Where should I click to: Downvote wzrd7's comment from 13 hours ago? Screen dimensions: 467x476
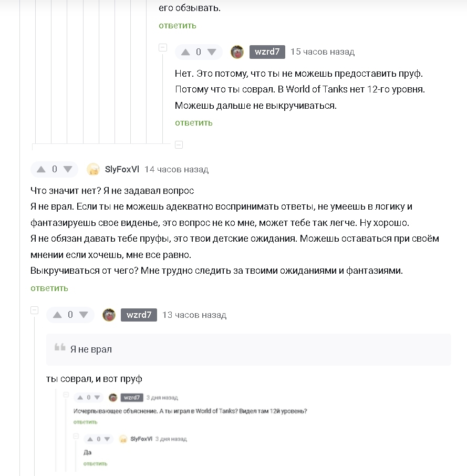84,315
